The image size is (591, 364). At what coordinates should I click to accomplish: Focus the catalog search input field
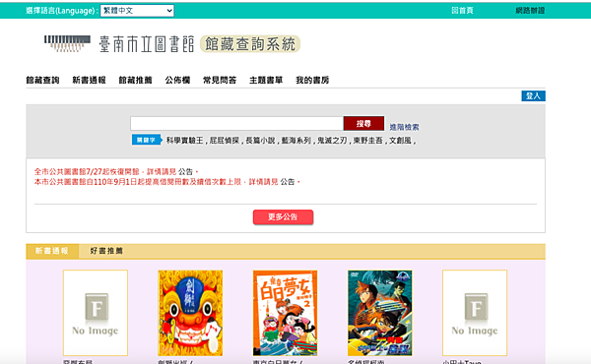pyautogui.click(x=236, y=124)
